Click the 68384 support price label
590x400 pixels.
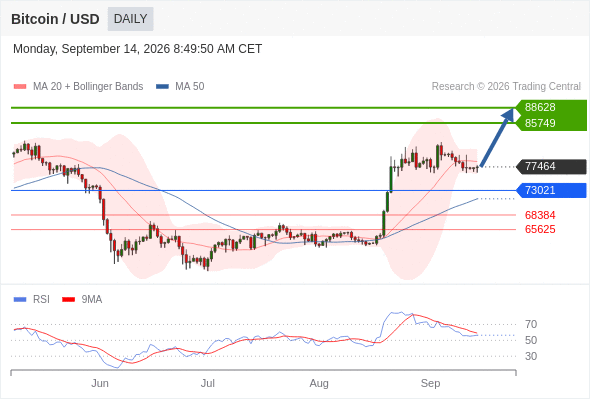[540, 215]
